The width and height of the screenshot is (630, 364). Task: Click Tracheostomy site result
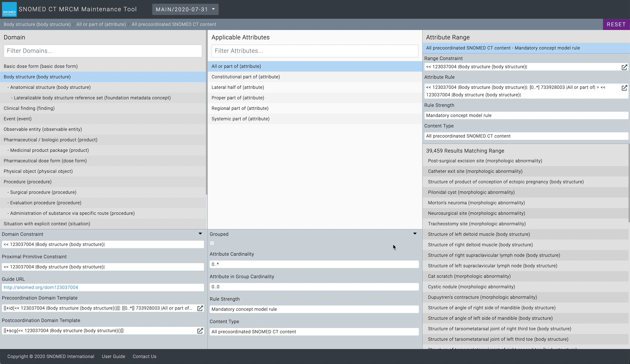(x=525, y=224)
